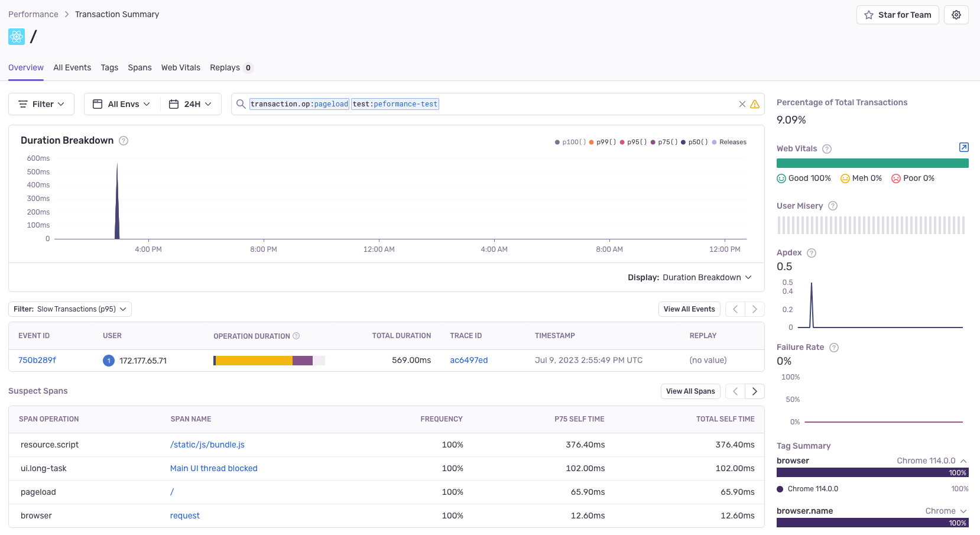Open /static/js/bundle.js span link
This screenshot has width=980, height=535.
(x=207, y=445)
